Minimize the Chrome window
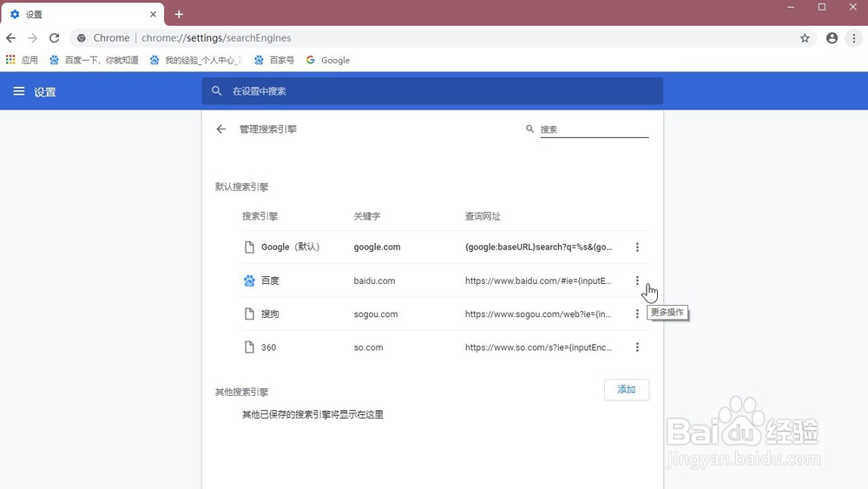 (x=791, y=7)
